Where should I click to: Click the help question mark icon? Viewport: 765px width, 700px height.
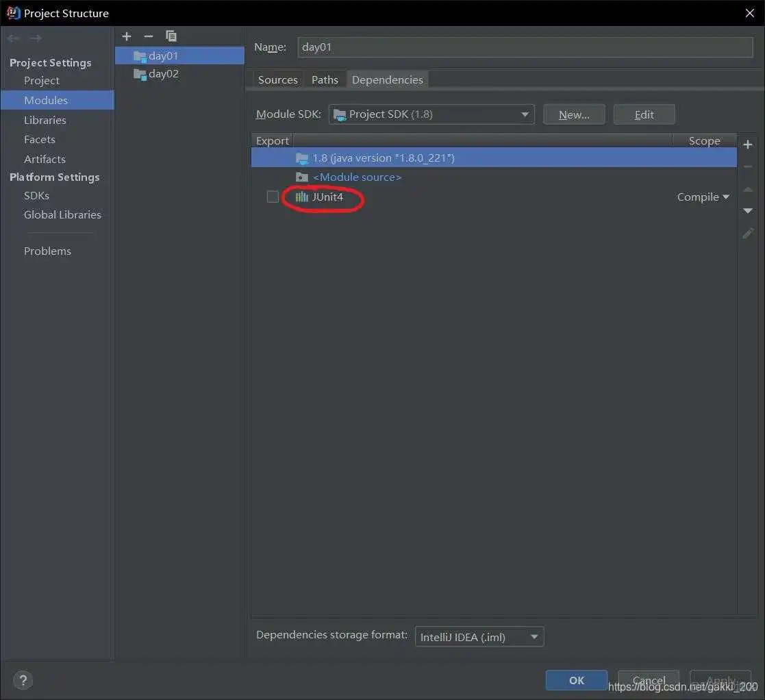point(23,679)
